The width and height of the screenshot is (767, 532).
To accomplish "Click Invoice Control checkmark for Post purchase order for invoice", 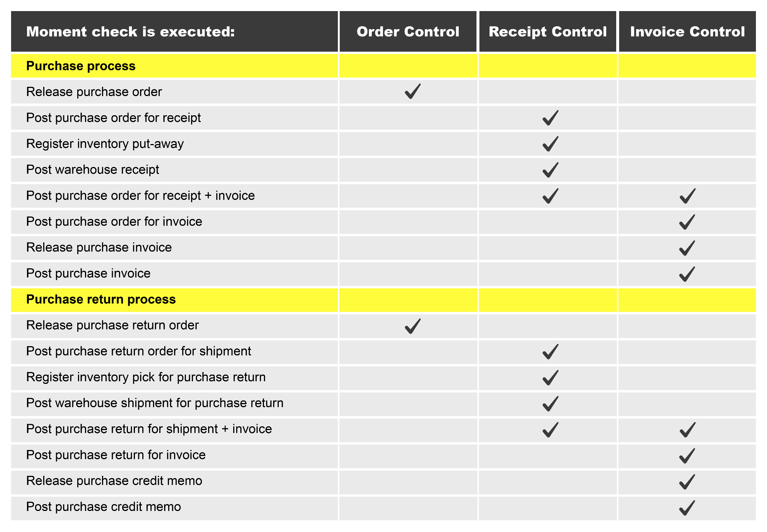I will pos(687,222).
